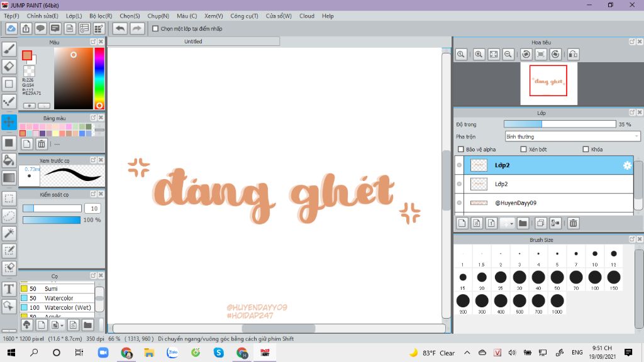Click the Undo arrow in toolbar
Viewport: 644px width, 362px height.
(120, 29)
